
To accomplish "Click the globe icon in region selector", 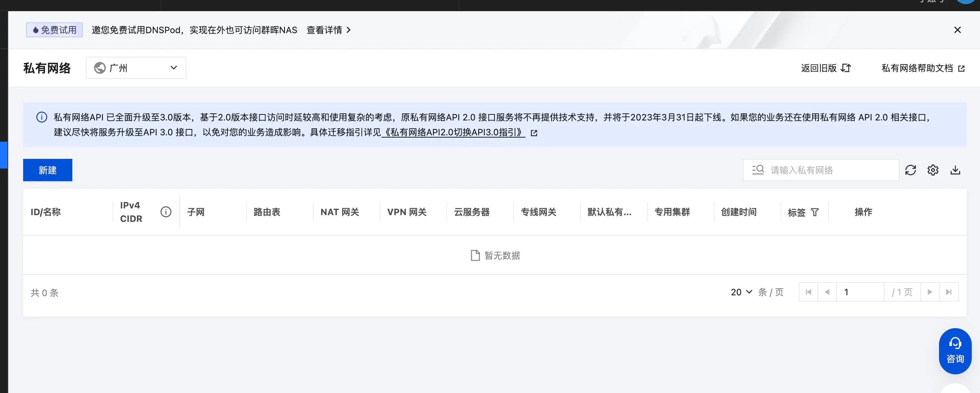I will click(x=100, y=68).
